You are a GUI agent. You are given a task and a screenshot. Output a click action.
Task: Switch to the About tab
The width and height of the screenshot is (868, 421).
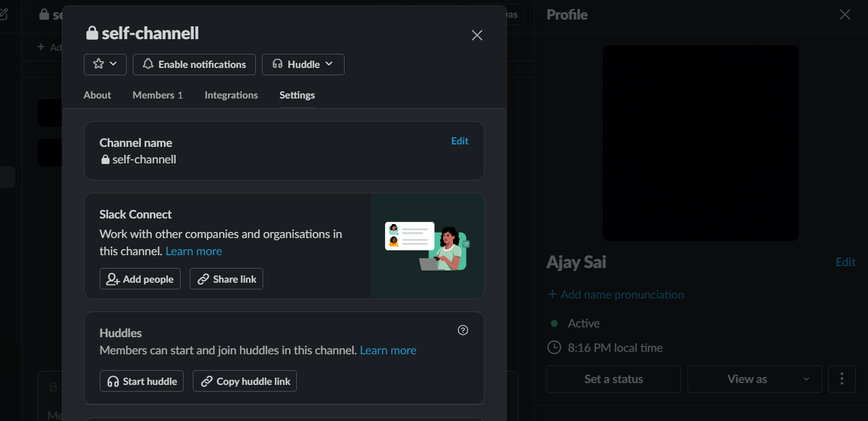tap(97, 95)
